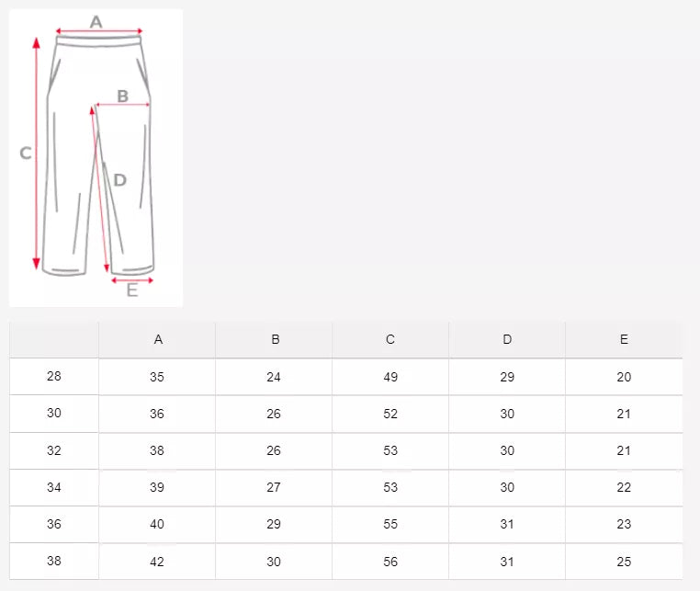This screenshot has width=700, height=591.
Task: Select the E value 25 for size 38
Action: 624,562
